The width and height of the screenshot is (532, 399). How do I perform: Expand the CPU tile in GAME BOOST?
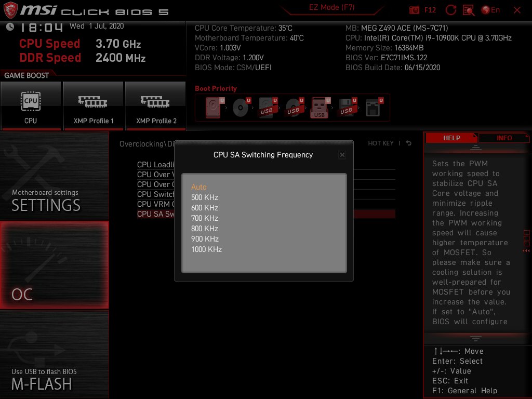[x=31, y=106]
